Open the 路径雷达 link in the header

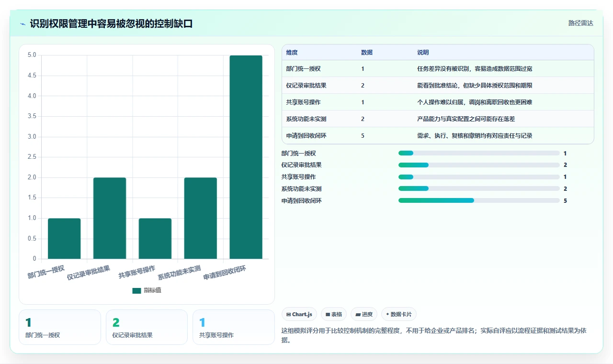click(580, 23)
